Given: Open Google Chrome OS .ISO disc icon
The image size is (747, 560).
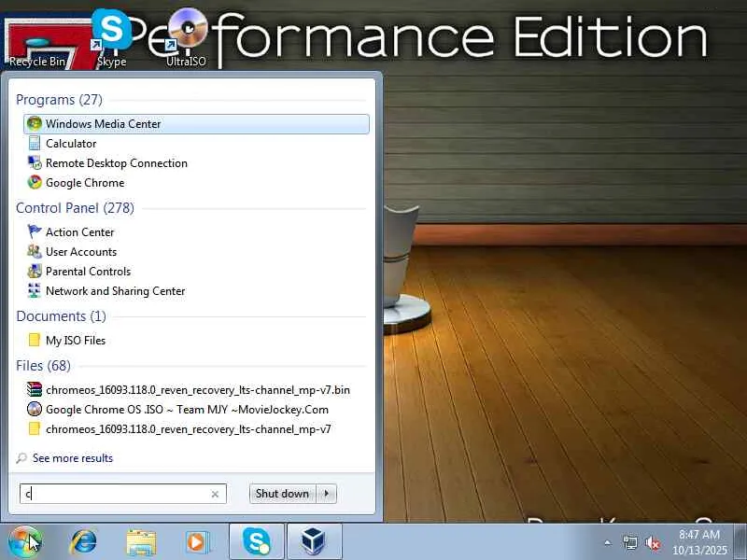Looking at the screenshot, I should (35, 409).
